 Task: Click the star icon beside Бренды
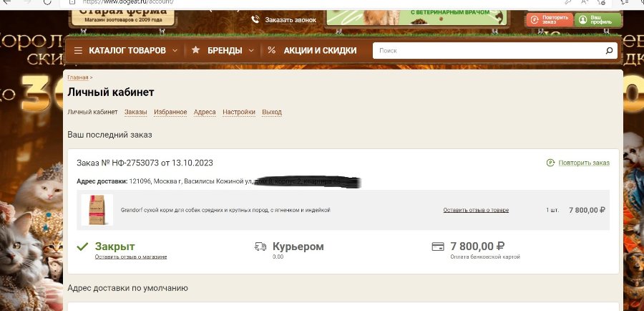tap(196, 49)
